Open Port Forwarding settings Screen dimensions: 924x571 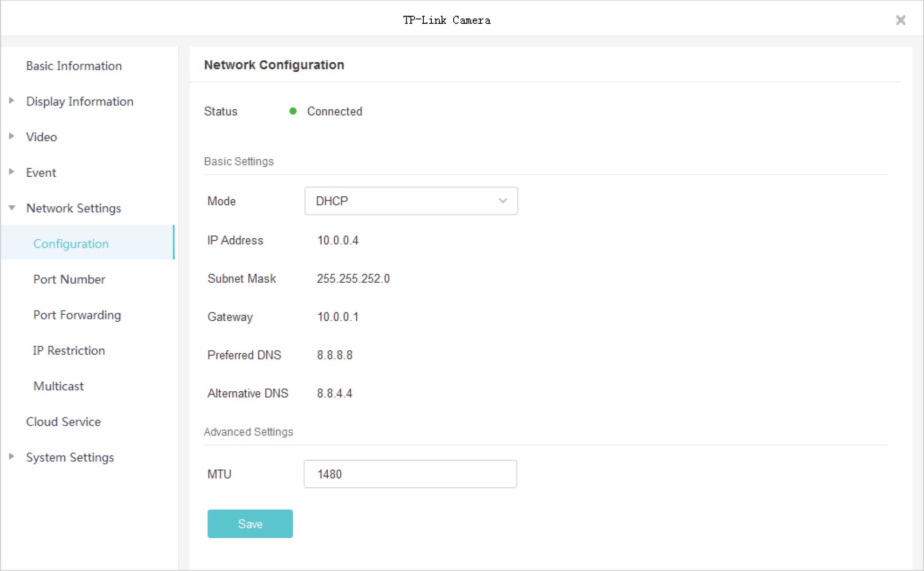click(77, 315)
